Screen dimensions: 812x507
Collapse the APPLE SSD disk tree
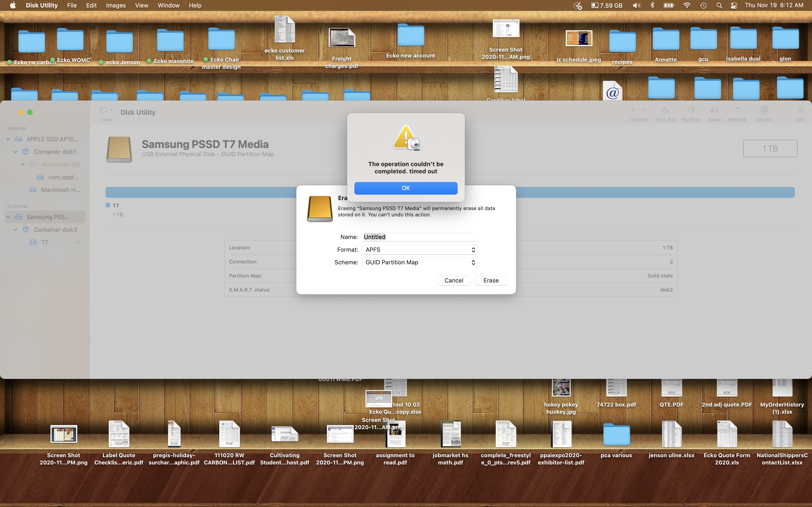point(8,139)
